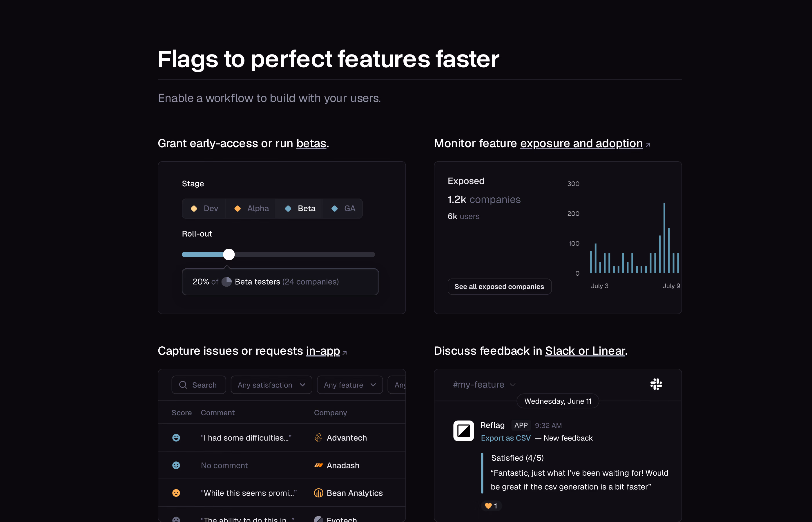Image resolution: width=812 pixels, height=522 pixels.
Task: Click the July 3 axis label
Action: pyautogui.click(x=599, y=286)
